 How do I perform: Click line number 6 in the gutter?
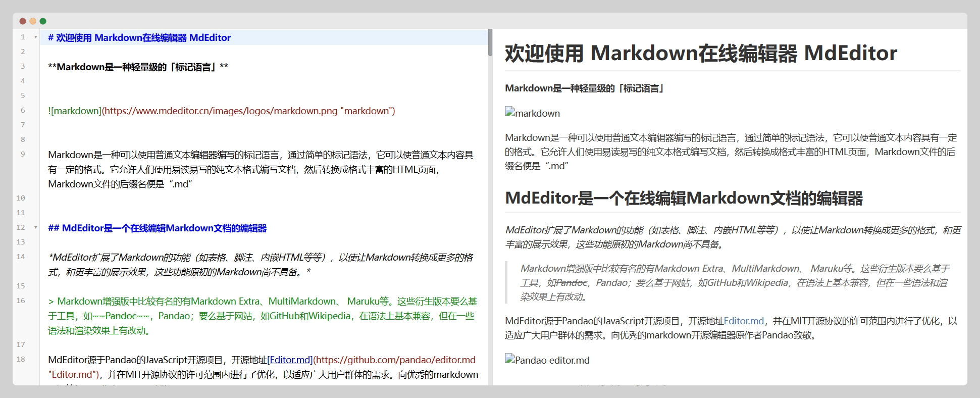coord(23,111)
